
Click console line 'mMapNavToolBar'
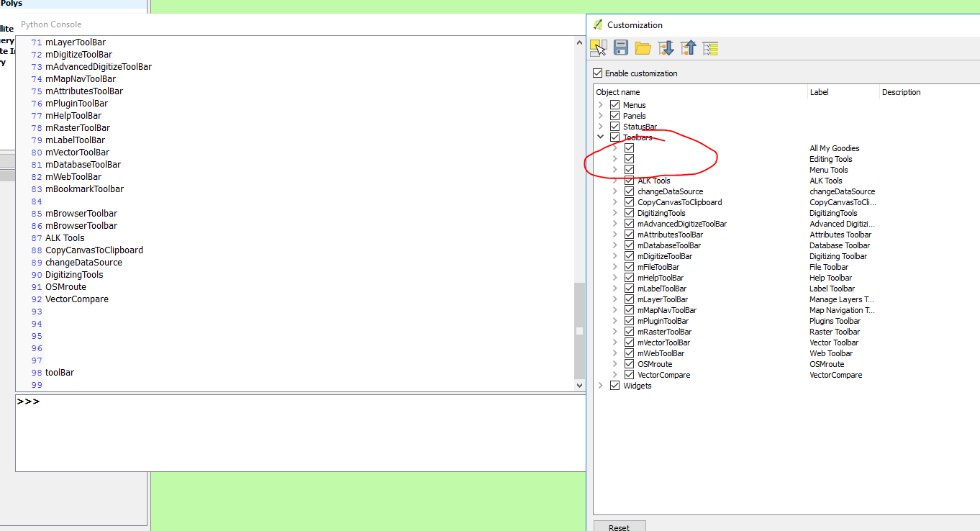81,79
